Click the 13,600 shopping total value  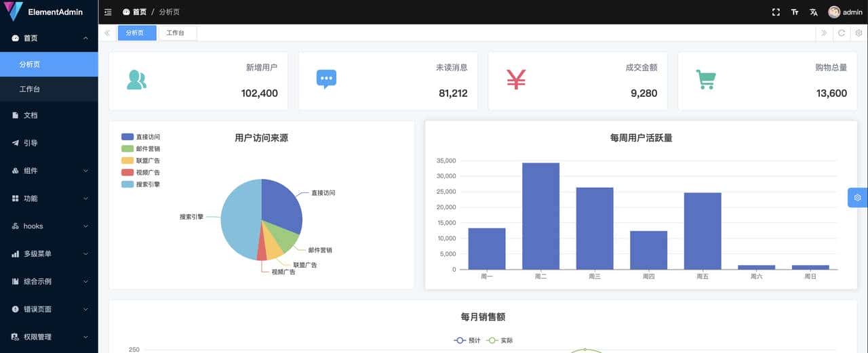(x=832, y=94)
